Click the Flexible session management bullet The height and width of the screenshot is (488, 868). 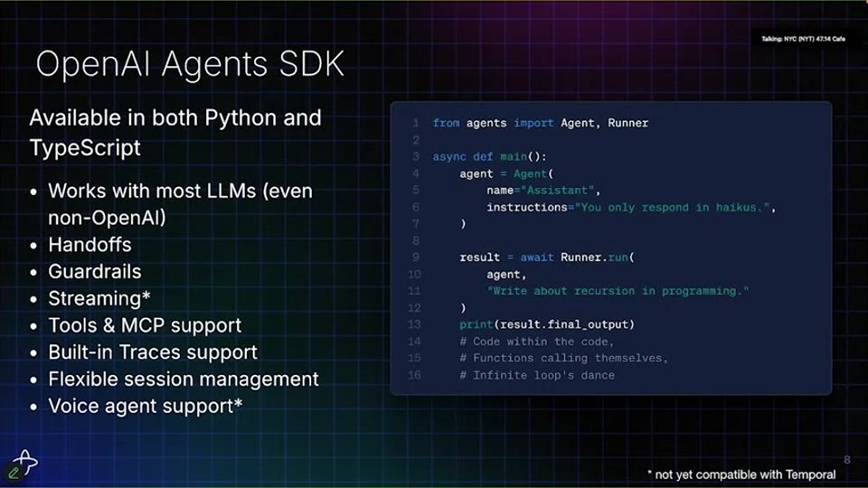click(184, 379)
